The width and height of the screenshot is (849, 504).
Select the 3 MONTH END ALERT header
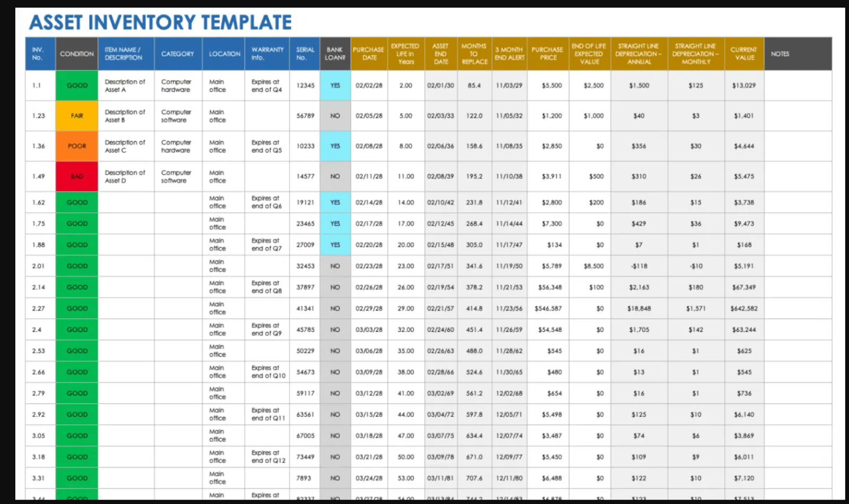pos(509,54)
